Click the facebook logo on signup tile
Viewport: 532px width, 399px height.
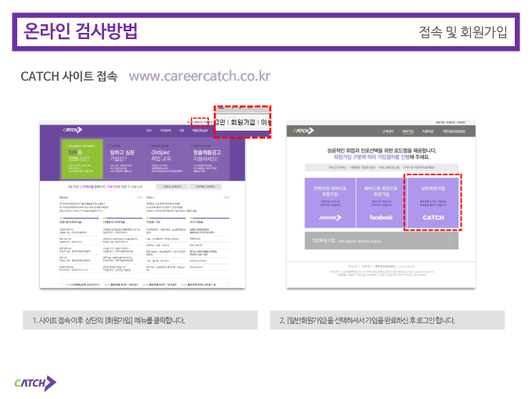coord(381,217)
